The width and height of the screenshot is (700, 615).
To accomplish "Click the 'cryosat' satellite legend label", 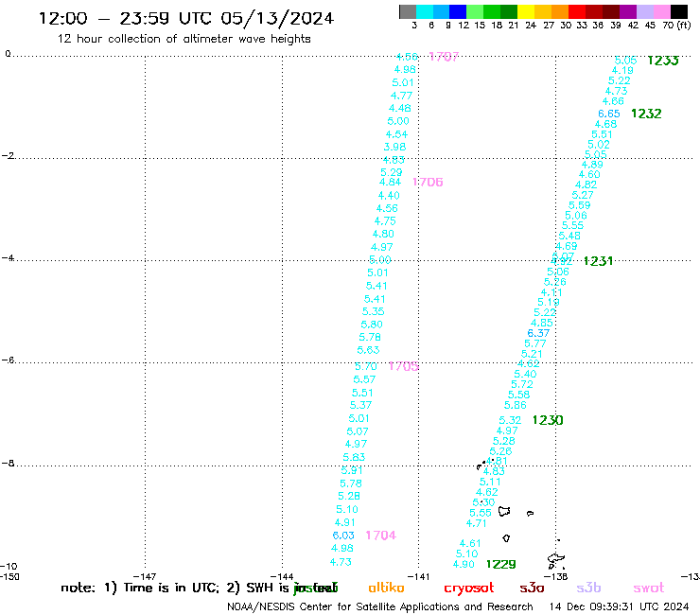I will pyautogui.click(x=469, y=589).
